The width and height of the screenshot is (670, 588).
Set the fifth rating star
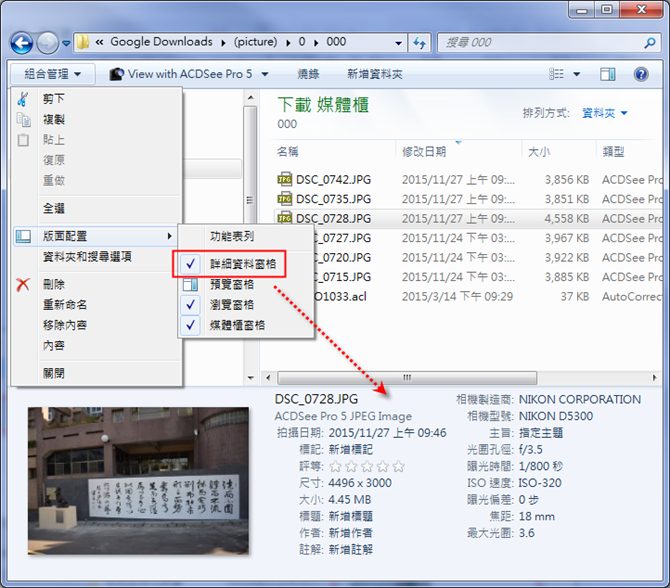(399, 466)
